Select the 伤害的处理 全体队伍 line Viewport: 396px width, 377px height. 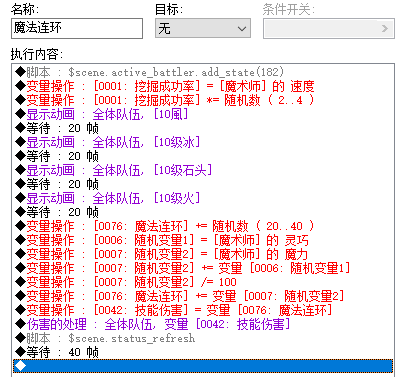pos(203,324)
